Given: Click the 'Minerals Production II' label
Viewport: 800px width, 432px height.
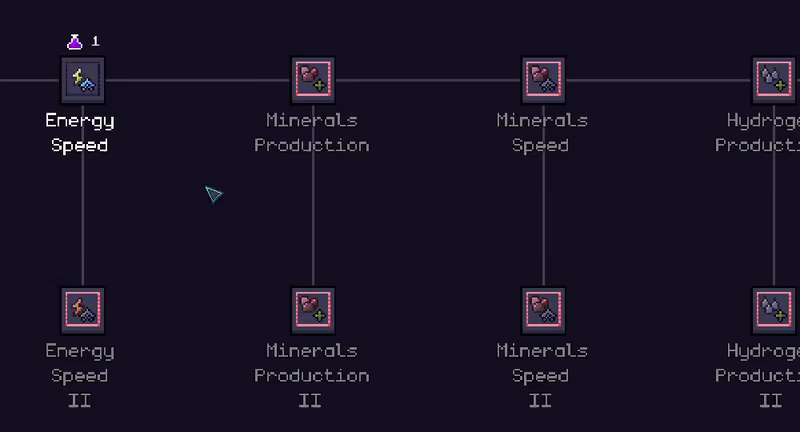Looking at the screenshot, I should tap(312, 375).
